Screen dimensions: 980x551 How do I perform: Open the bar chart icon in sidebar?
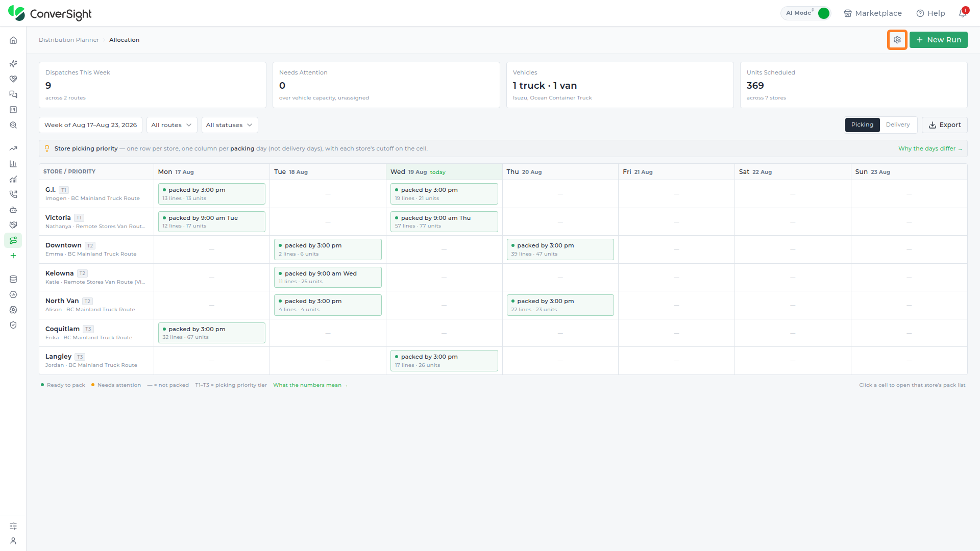click(x=13, y=164)
